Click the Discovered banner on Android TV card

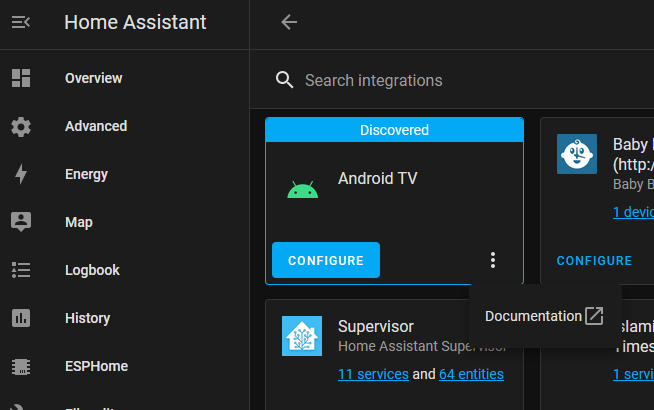point(394,130)
